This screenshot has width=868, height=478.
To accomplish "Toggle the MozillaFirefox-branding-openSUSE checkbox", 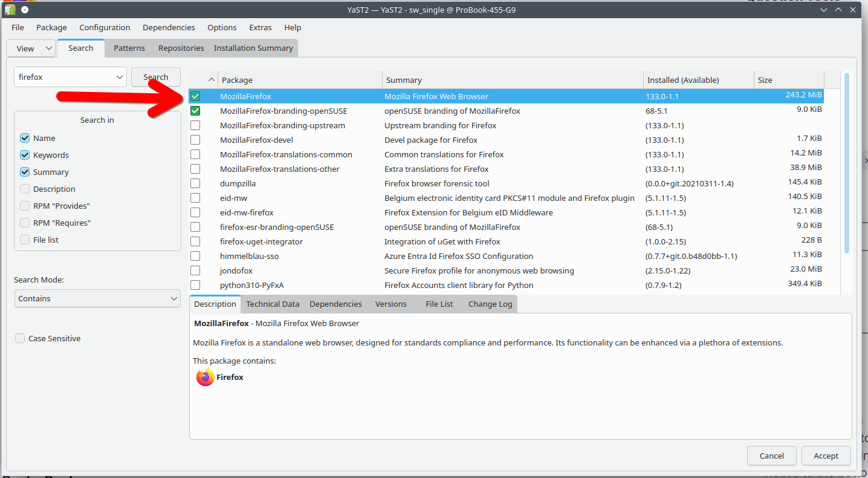I will [x=195, y=111].
